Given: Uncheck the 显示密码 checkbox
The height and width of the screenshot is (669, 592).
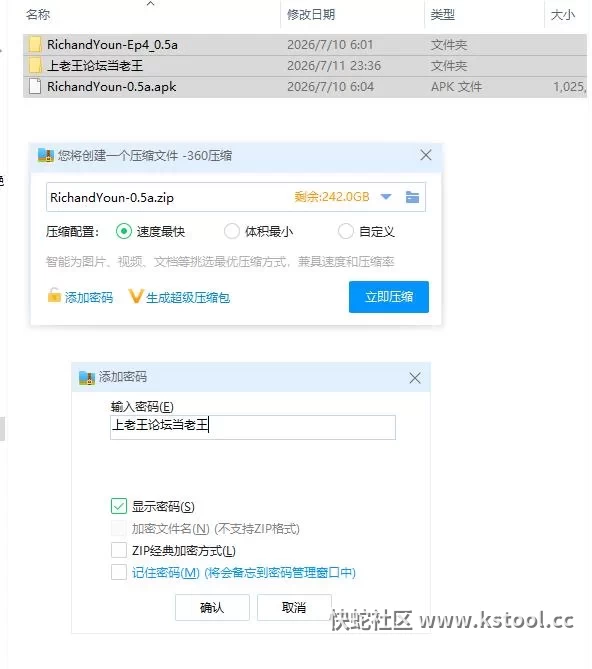Looking at the screenshot, I should (119, 506).
